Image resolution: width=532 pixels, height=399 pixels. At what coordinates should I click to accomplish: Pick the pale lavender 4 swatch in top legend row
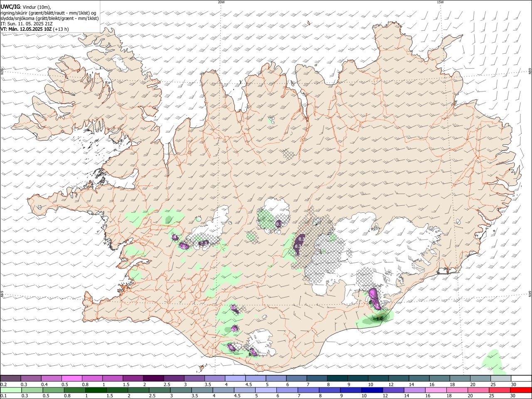tap(234, 378)
